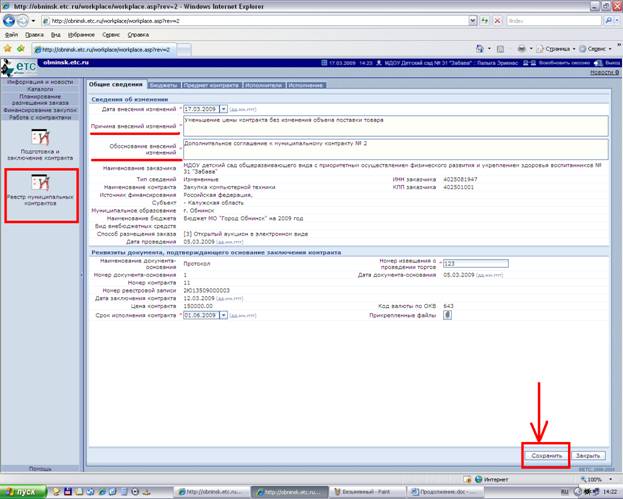The width and height of the screenshot is (623, 499).
Task: Expand the address bar URL dropdown
Action: (472, 21)
